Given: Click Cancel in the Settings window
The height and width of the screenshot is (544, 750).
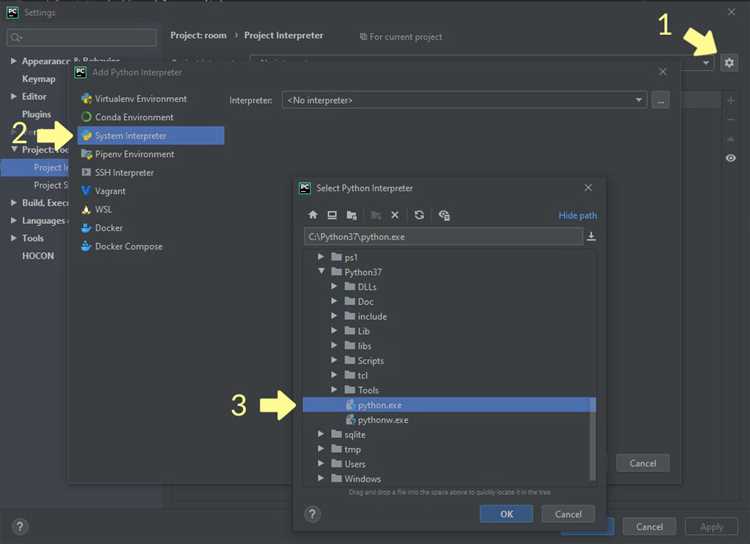Looking at the screenshot, I should (x=649, y=527).
